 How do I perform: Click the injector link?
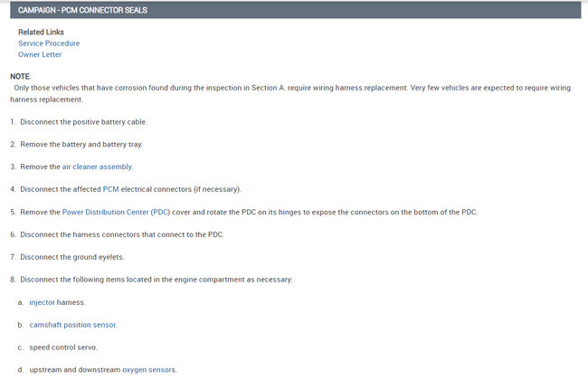[x=42, y=302]
